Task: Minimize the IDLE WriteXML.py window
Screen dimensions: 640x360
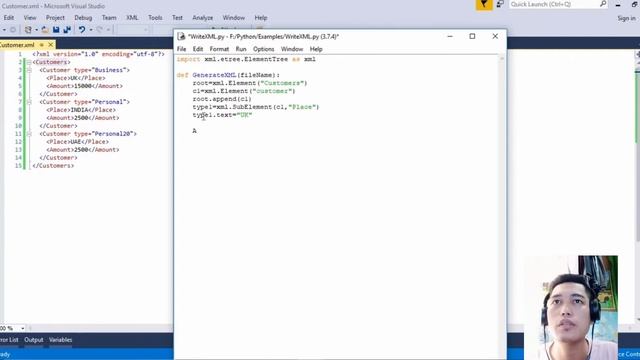Action: point(450,36)
